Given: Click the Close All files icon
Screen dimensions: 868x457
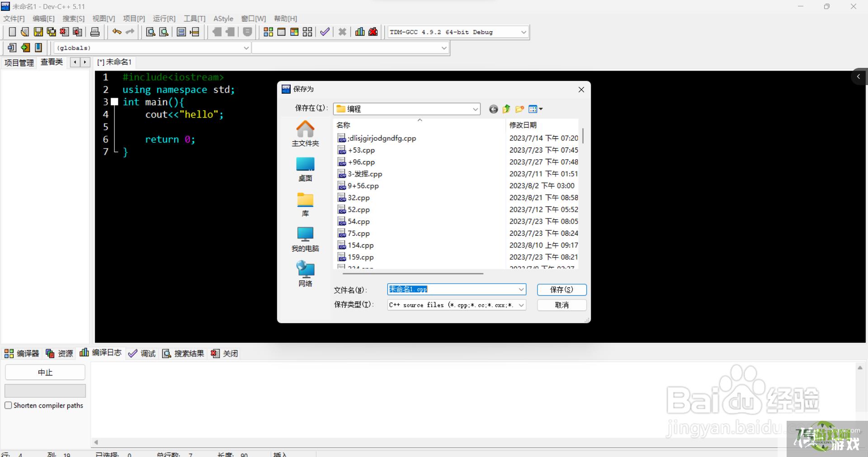Looking at the screenshot, I should click(78, 32).
